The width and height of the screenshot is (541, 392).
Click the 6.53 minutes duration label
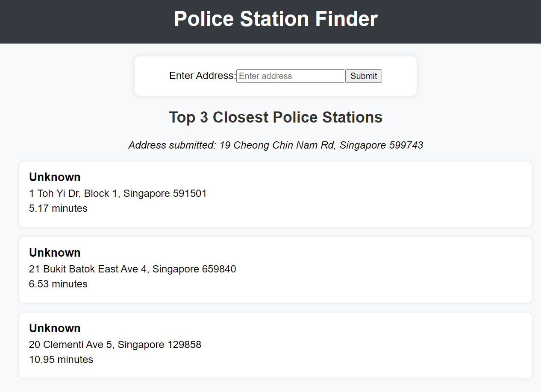coord(58,284)
